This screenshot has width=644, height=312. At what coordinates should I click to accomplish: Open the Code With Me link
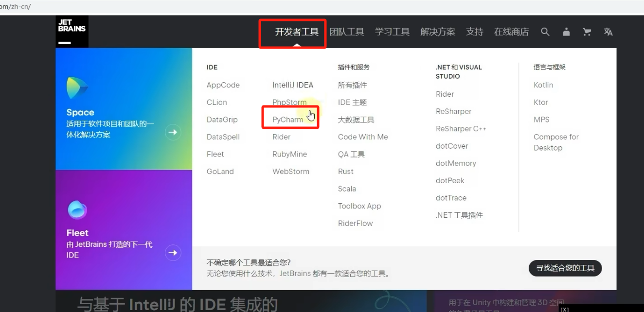tap(363, 137)
